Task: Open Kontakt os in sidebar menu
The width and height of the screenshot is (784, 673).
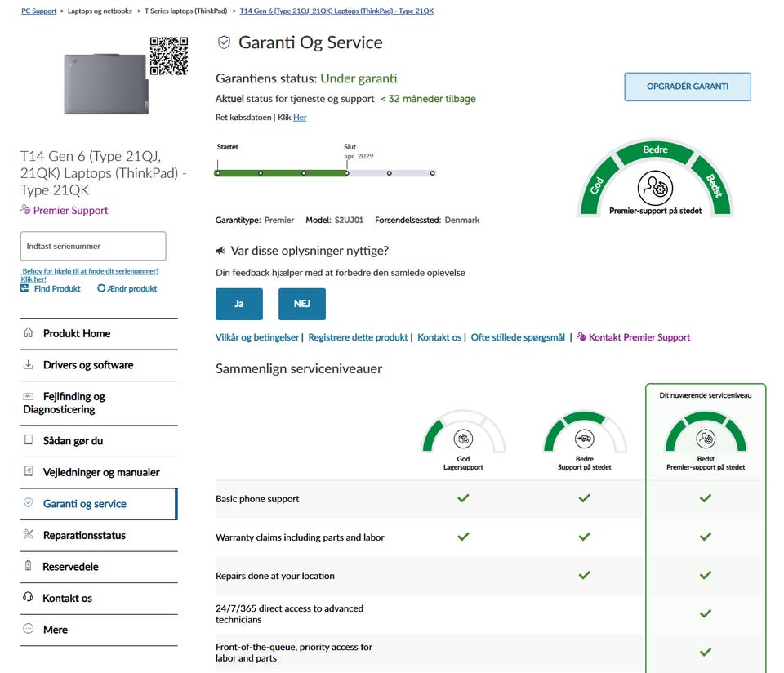Action: coord(99,598)
